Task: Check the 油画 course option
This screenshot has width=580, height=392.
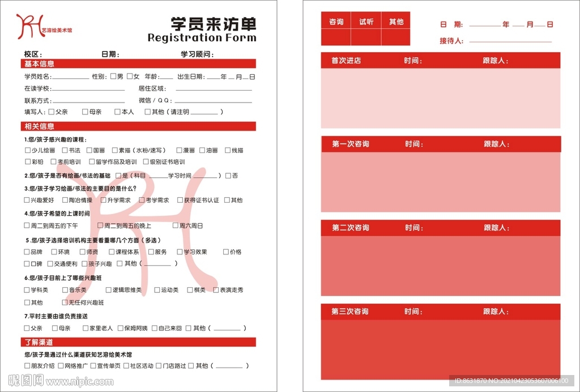Action: tap(201, 151)
